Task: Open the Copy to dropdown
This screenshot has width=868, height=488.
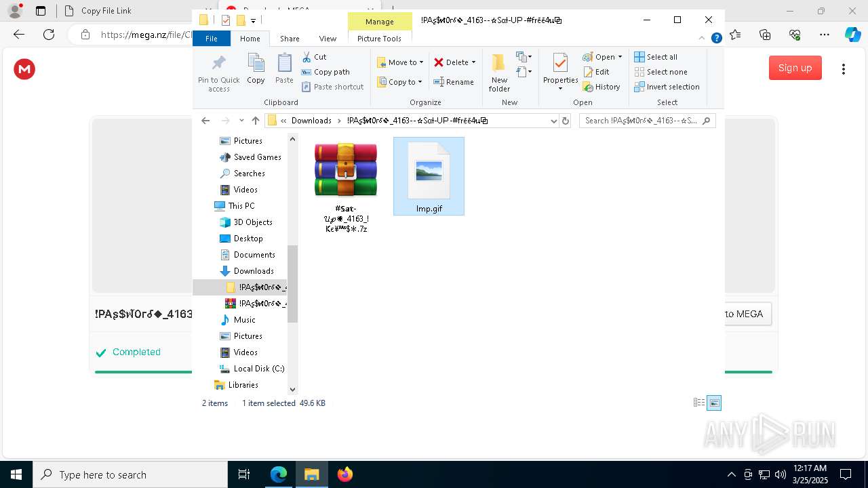Action: click(x=399, y=82)
